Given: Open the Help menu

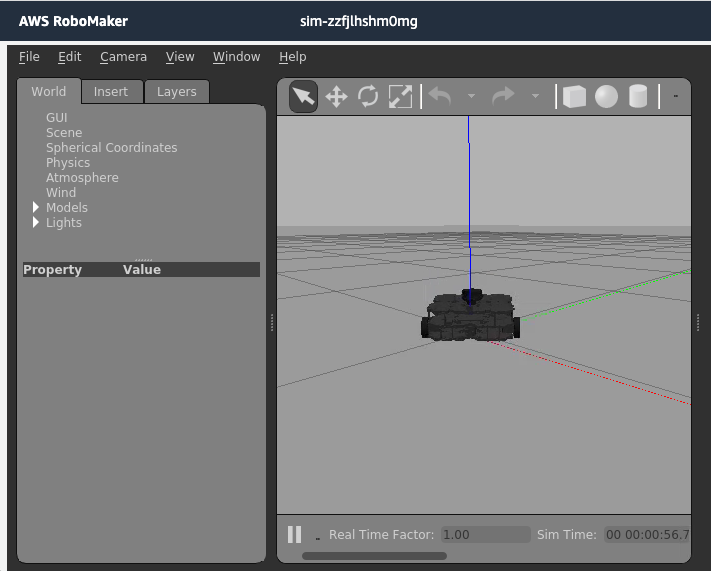Looking at the screenshot, I should point(292,57).
